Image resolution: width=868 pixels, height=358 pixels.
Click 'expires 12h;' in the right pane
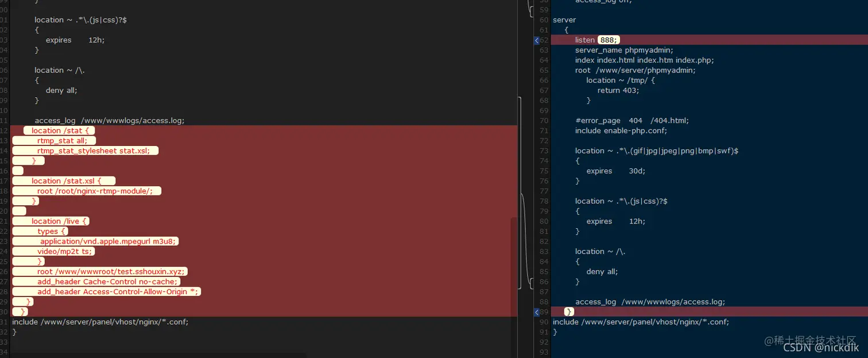click(x=616, y=221)
